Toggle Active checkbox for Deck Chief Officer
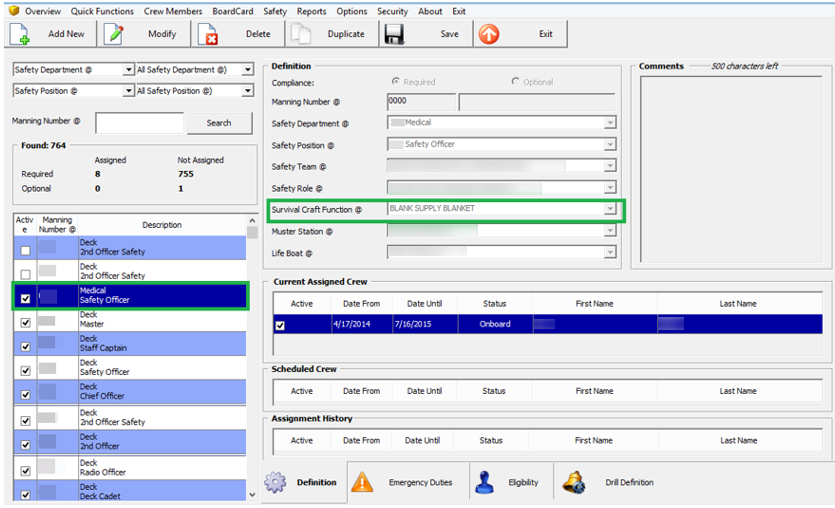This screenshot has width=835, height=508. tap(25, 395)
